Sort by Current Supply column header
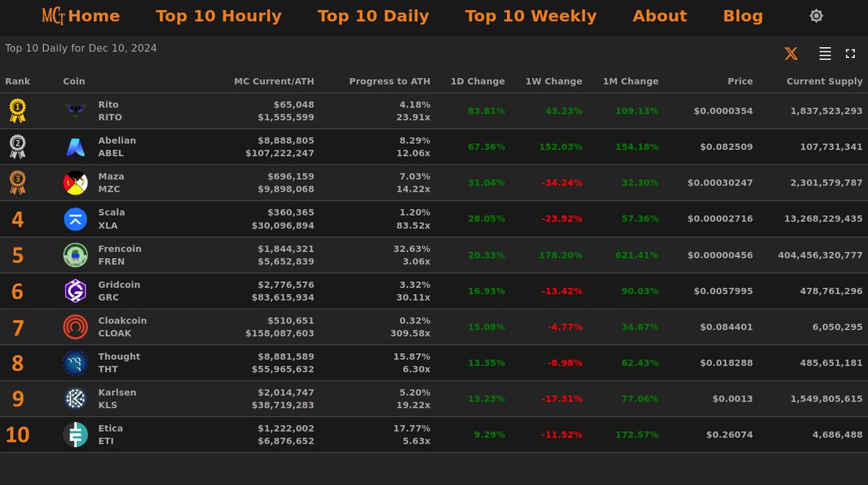Image resolution: width=868 pixels, height=485 pixels. pyautogui.click(x=825, y=81)
